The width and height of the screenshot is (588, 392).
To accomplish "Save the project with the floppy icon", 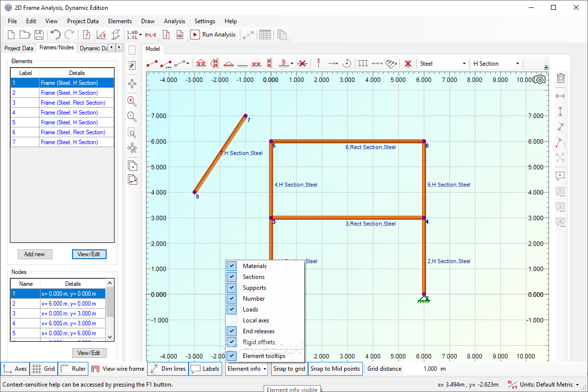I will click(39, 35).
